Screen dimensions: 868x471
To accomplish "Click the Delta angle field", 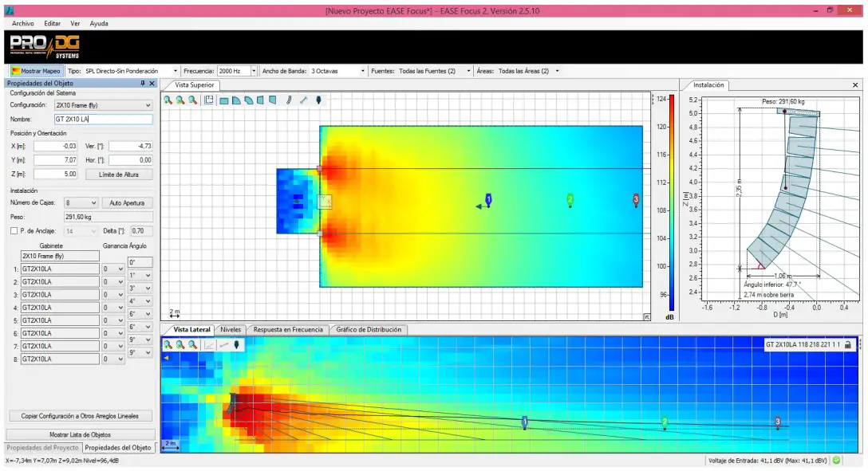I will pyautogui.click(x=142, y=230).
